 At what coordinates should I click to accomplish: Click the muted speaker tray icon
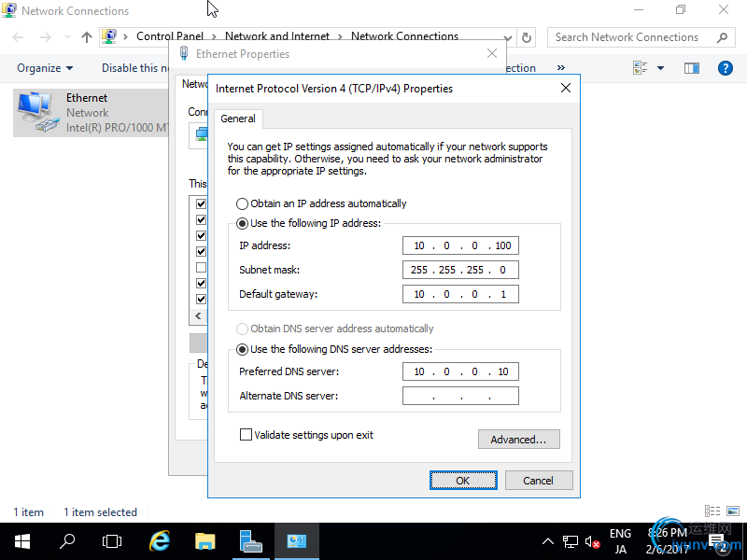(x=592, y=541)
